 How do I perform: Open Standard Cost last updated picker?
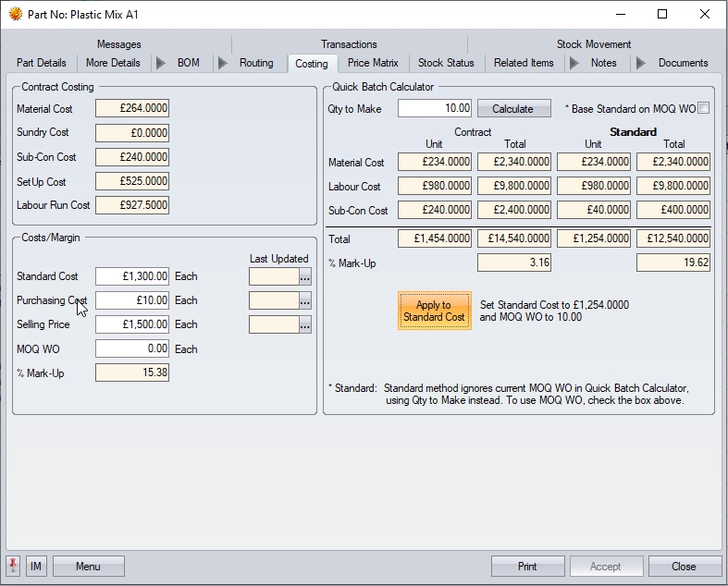(305, 276)
